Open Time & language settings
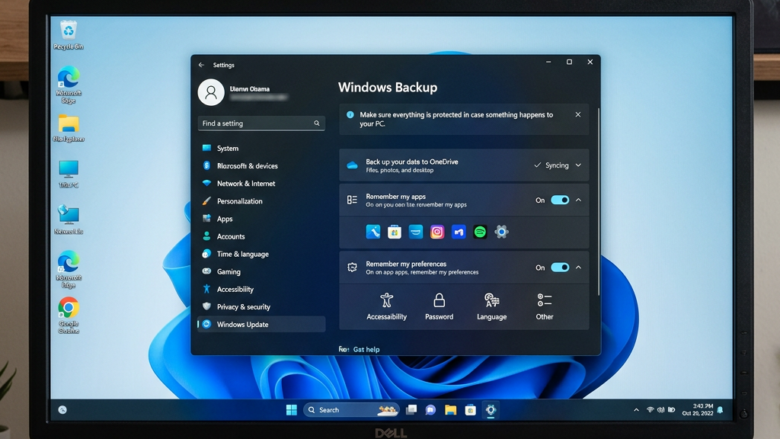This screenshot has width=780, height=439. (x=262, y=254)
